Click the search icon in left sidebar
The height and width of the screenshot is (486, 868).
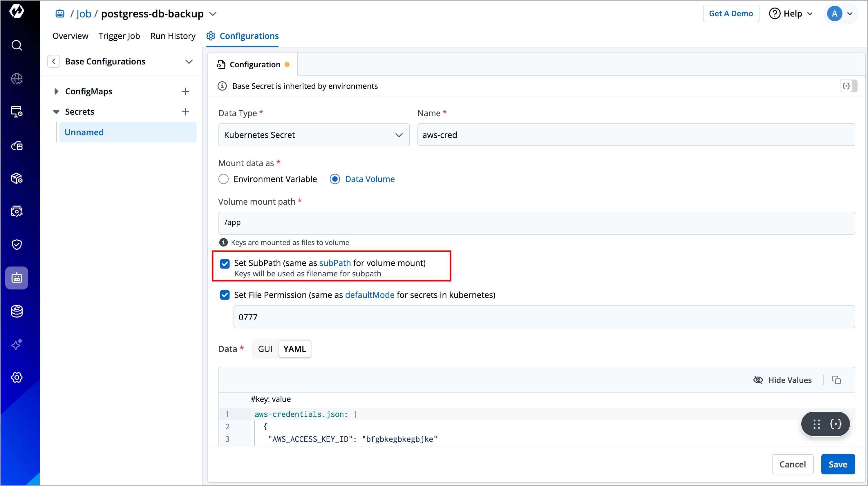coord(17,45)
